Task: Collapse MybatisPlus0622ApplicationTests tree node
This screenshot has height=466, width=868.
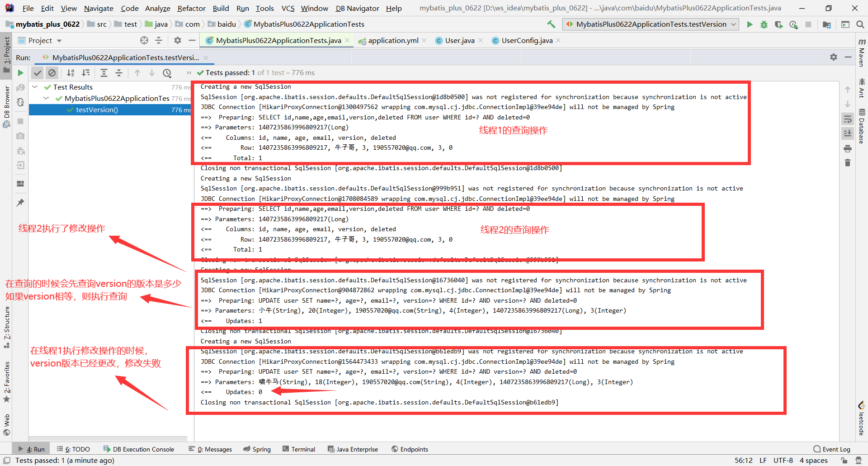Action: pyautogui.click(x=46, y=98)
